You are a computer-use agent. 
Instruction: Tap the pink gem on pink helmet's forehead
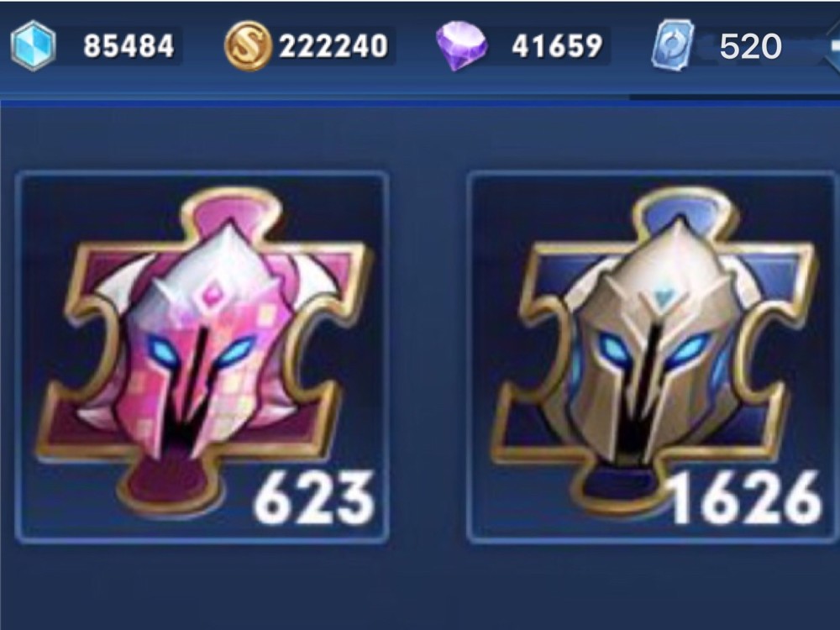click(213, 294)
